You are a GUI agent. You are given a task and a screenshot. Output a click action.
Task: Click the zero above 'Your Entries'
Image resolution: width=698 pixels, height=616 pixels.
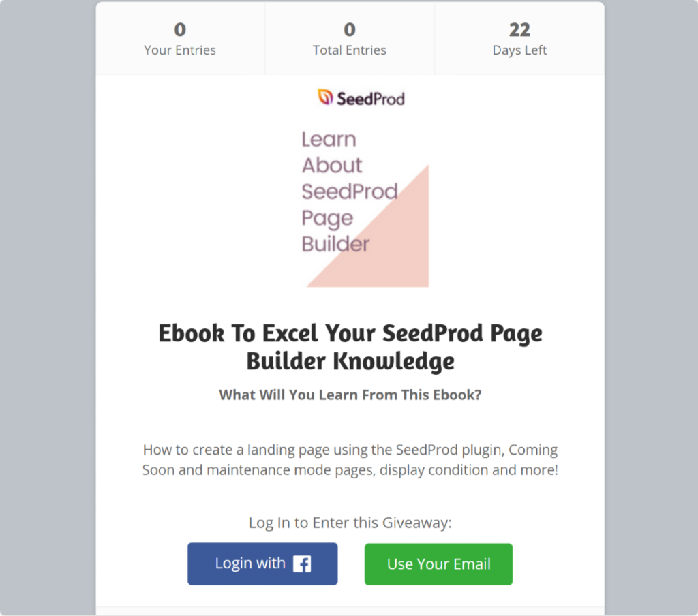tap(180, 29)
